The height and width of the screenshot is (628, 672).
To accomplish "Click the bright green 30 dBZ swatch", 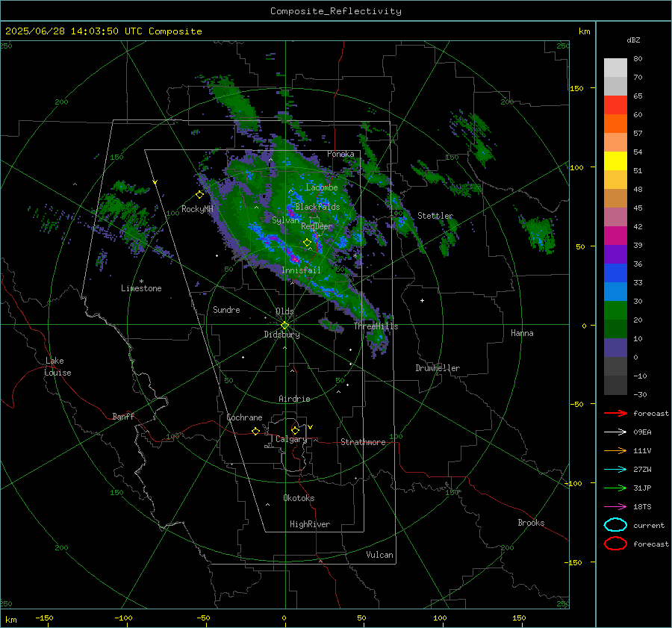I will [x=615, y=310].
